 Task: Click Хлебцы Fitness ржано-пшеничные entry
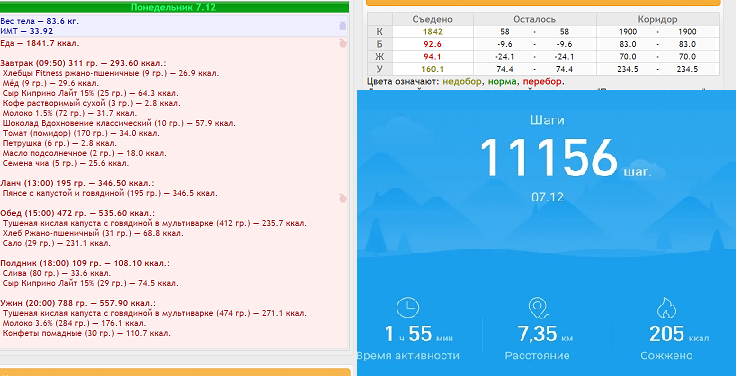coord(111,73)
